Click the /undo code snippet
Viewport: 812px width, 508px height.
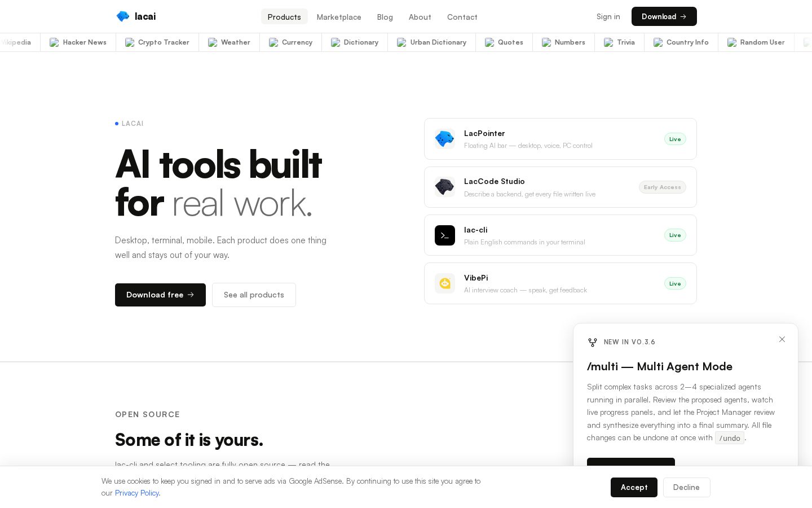tap(730, 438)
